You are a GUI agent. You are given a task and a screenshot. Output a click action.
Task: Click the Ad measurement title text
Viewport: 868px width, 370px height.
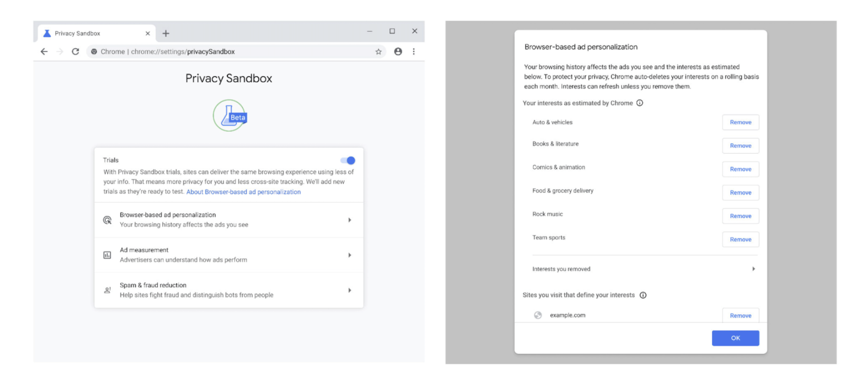144,250
